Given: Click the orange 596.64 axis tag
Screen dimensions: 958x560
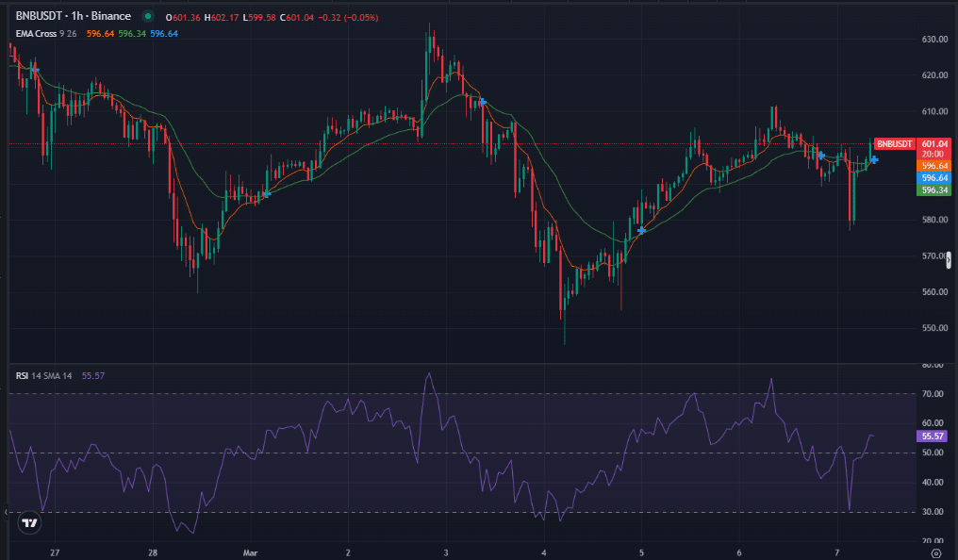Looking at the screenshot, I should click(x=934, y=166).
